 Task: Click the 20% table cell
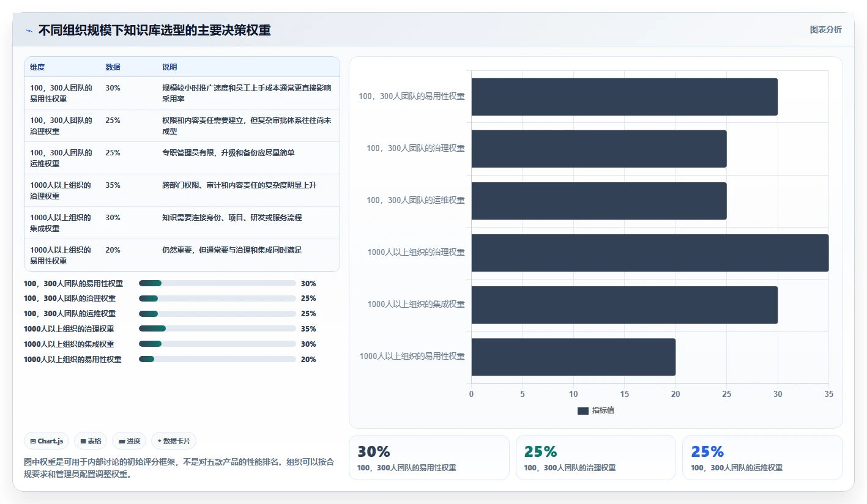[x=113, y=250]
